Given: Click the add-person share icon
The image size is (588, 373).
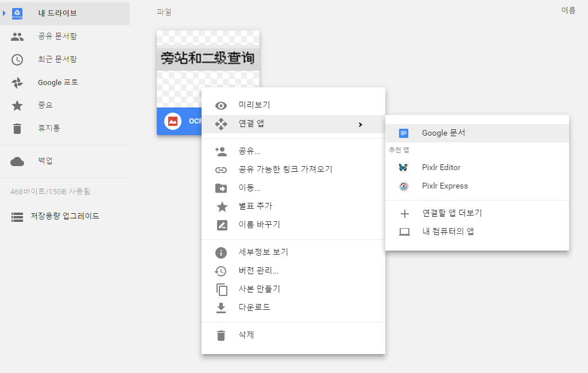Looking at the screenshot, I should (221, 152).
